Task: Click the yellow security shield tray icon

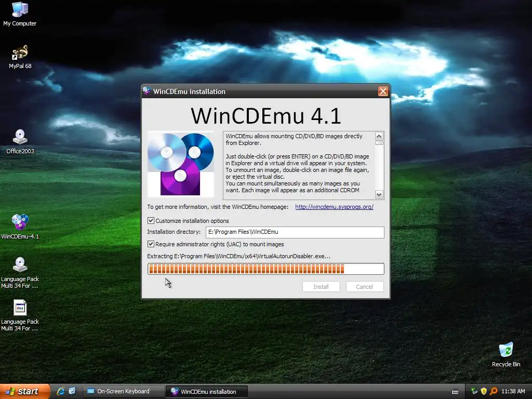Action: (484, 391)
